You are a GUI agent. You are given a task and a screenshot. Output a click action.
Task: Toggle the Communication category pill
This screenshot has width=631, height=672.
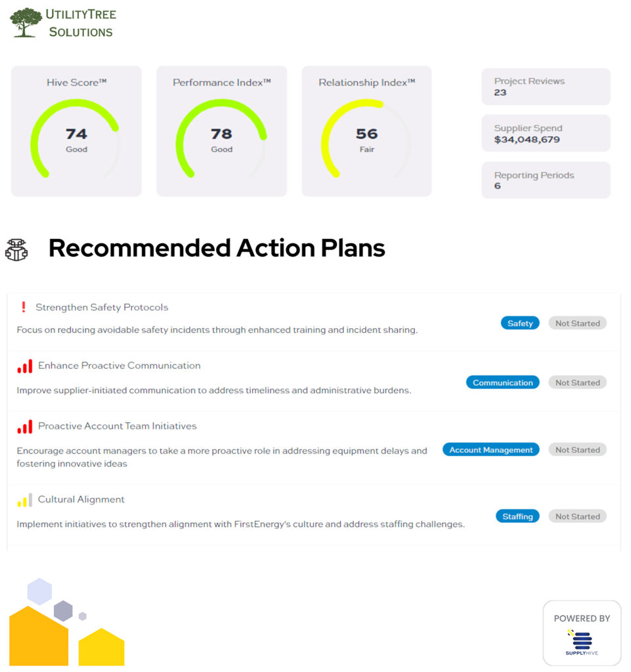502,382
